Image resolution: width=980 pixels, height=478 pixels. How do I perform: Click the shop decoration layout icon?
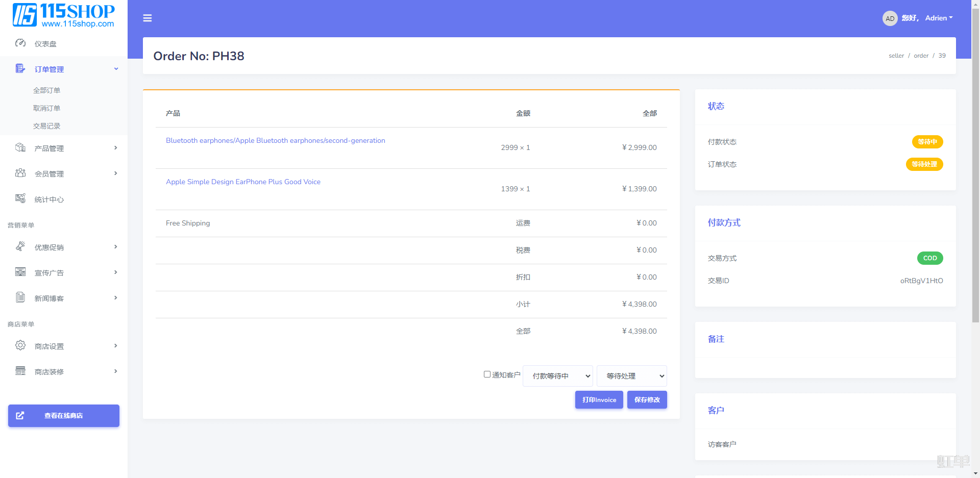click(x=20, y=371)
